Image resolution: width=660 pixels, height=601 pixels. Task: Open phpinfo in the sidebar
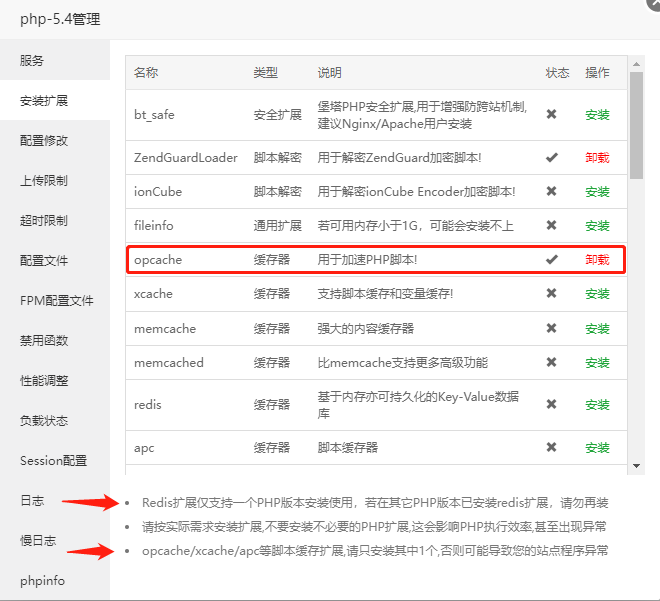(x=55, y=580)
